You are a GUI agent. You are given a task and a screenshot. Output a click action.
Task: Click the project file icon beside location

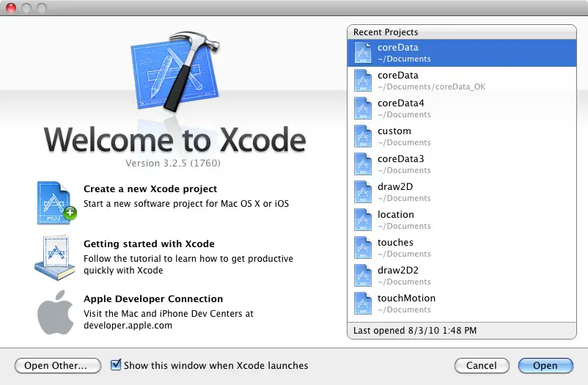(364, 220)
